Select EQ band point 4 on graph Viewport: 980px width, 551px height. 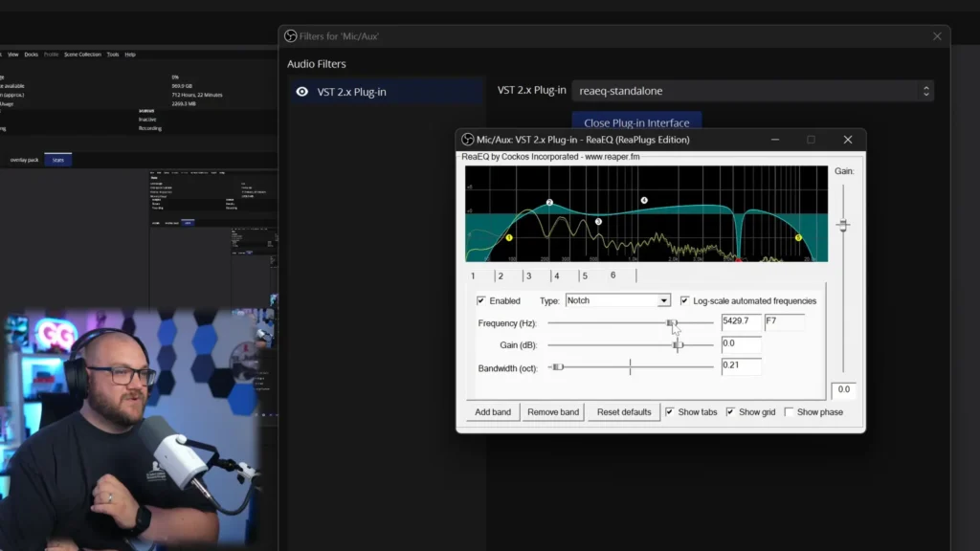644,201
